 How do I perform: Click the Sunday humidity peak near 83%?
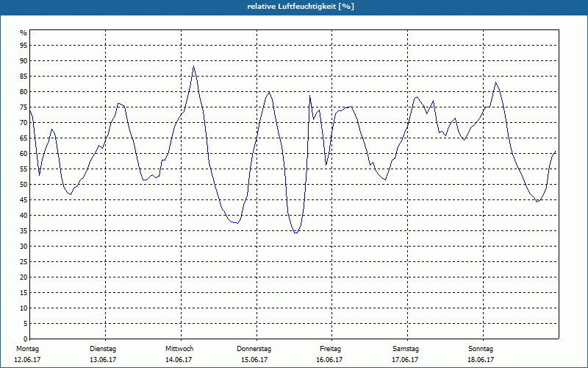pyautogui.click(x=495, y=82)
